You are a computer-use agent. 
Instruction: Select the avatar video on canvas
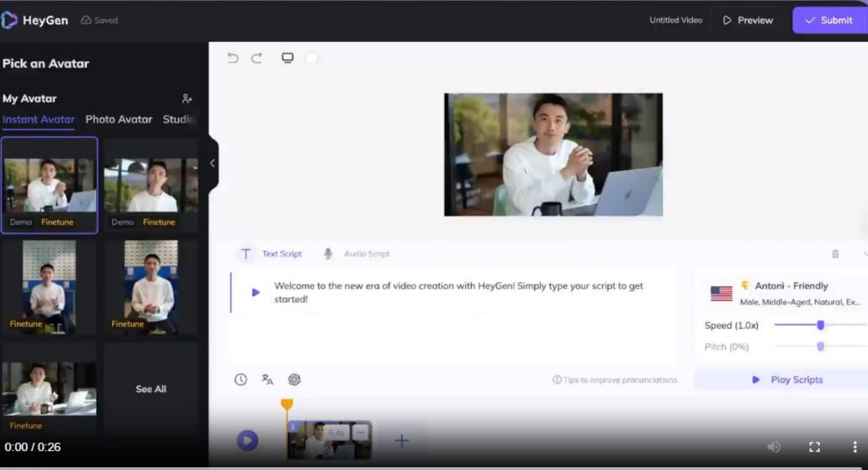[x=553, y=155]
